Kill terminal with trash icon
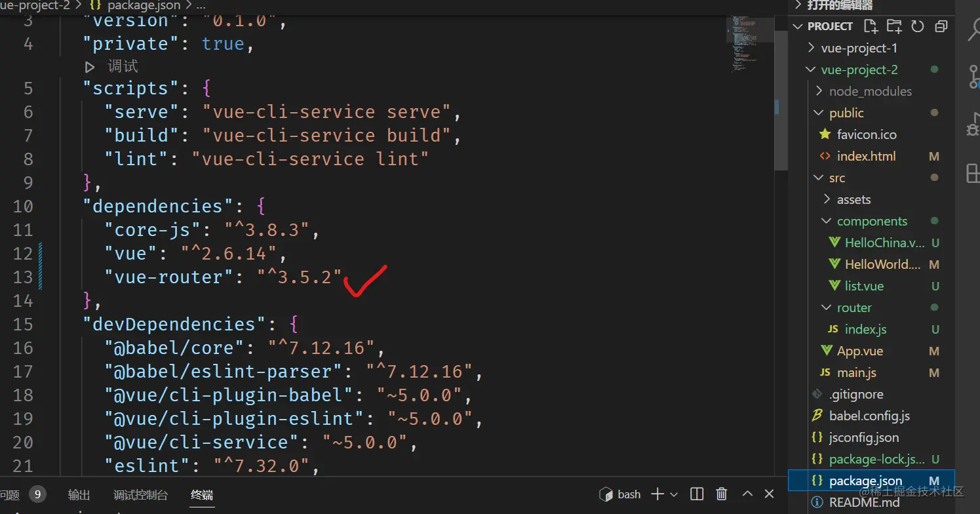This screenshot has height=514, width=980. pos(722,494)
